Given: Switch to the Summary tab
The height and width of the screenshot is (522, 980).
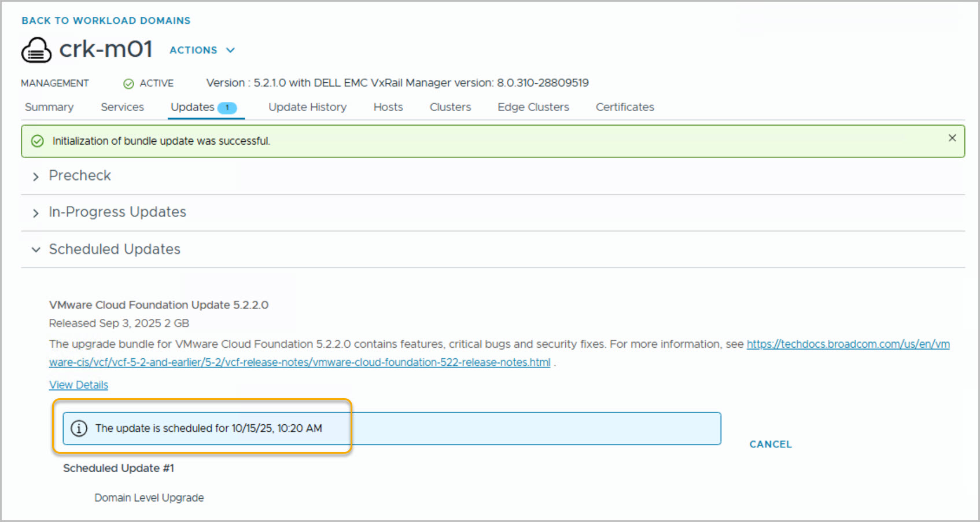Looking at the screenshot, I should click(49, 107).
